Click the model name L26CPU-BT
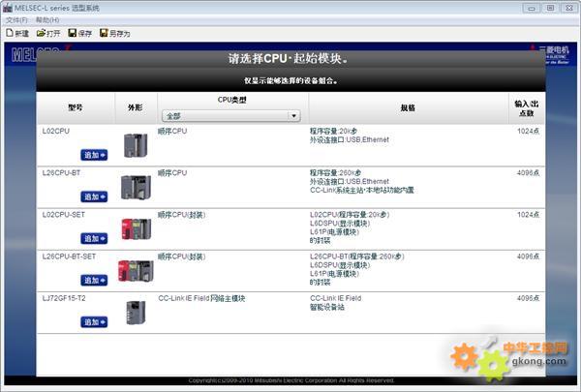 (x=62, y=173)
